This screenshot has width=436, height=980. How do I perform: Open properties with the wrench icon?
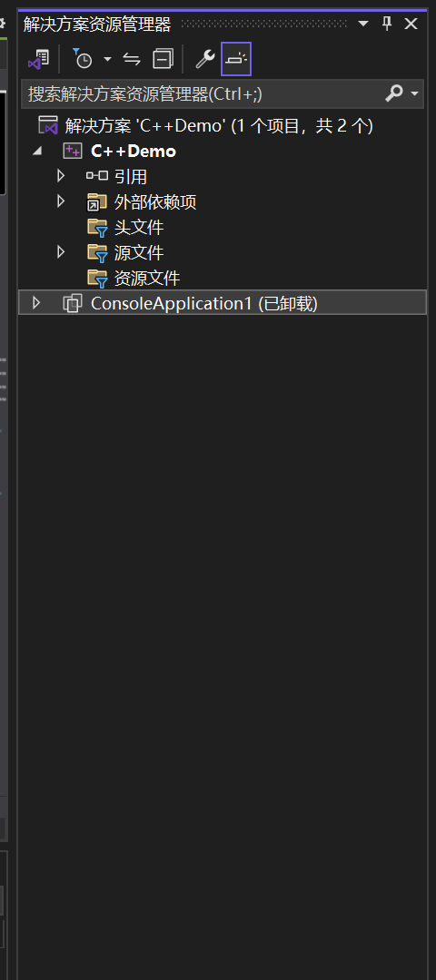[x=204, y=59]
